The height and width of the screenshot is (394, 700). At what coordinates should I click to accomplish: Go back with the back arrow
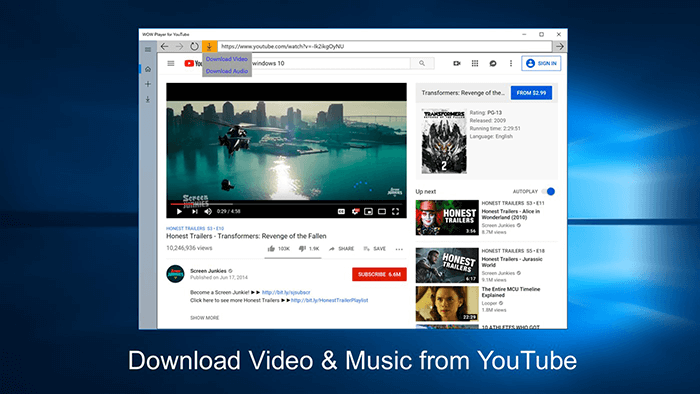[164, 46]
